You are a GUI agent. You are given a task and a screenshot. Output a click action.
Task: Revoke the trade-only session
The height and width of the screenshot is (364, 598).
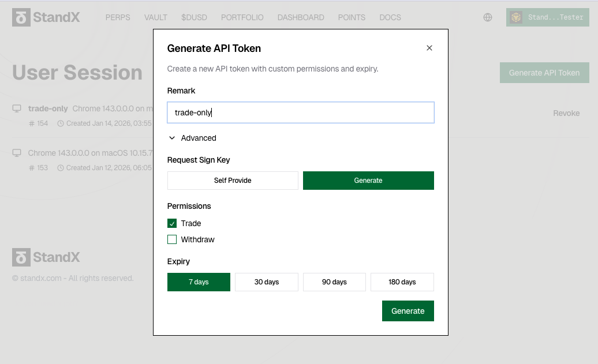click(x=566, y=113)
